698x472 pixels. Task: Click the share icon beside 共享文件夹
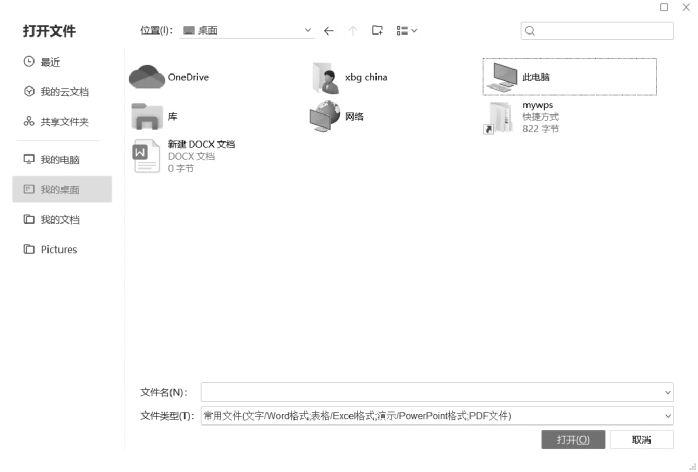29,121
